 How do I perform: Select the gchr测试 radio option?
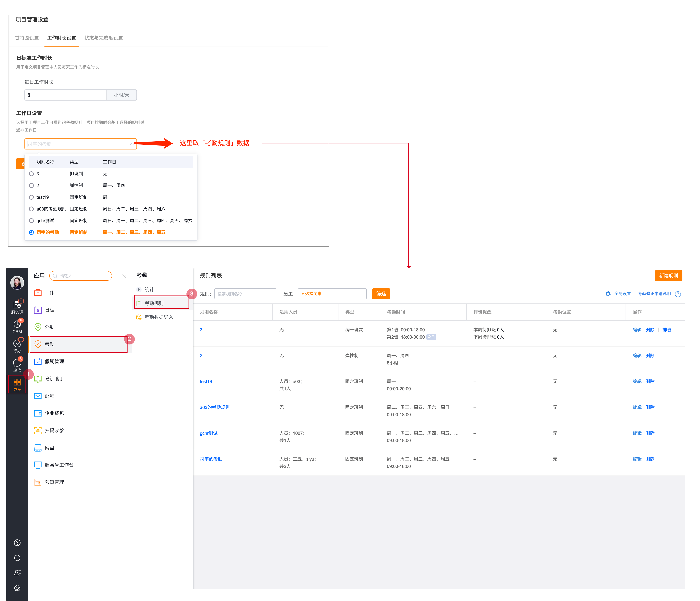(31, 220)
